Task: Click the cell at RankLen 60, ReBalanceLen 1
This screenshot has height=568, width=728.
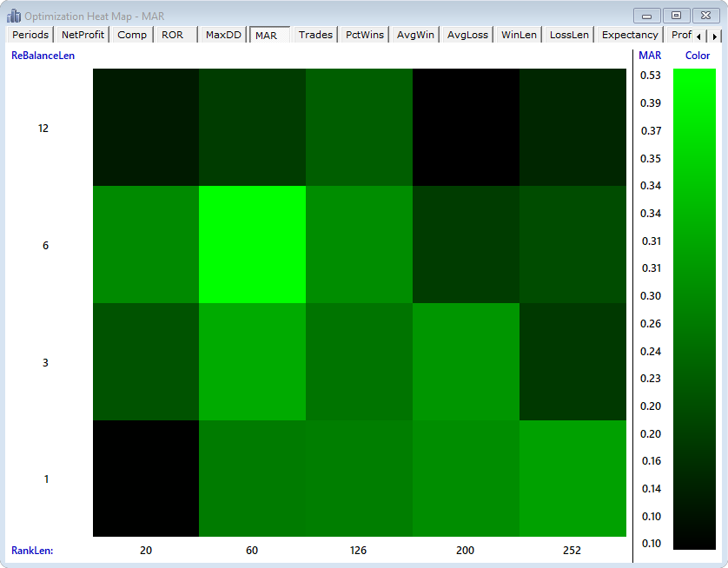Action: 253,479
